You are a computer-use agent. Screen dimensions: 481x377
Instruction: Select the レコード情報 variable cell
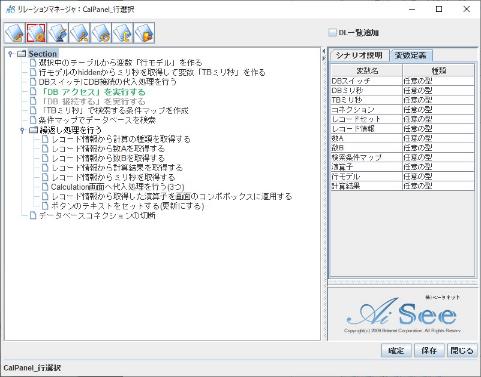367,129
